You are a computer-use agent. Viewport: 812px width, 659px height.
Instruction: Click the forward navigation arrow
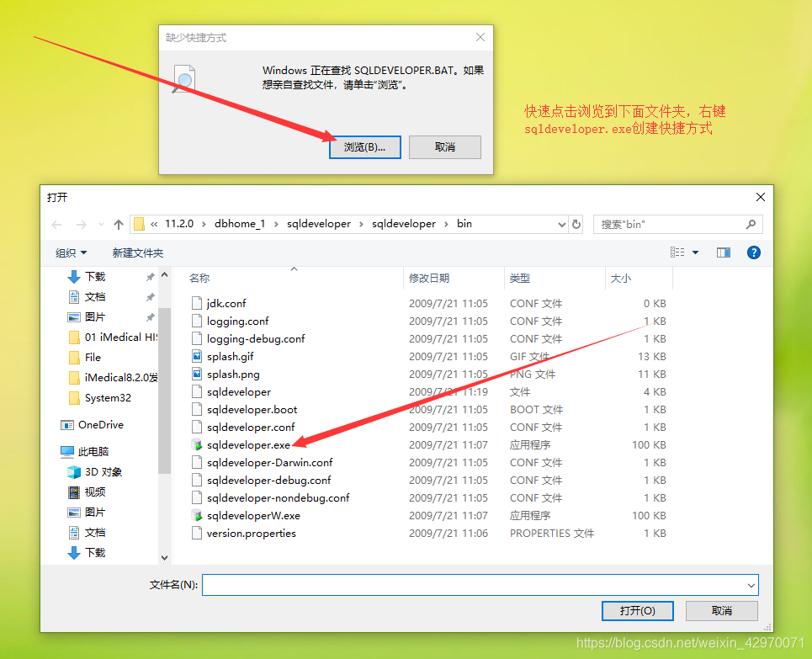(x=82, y=225)
